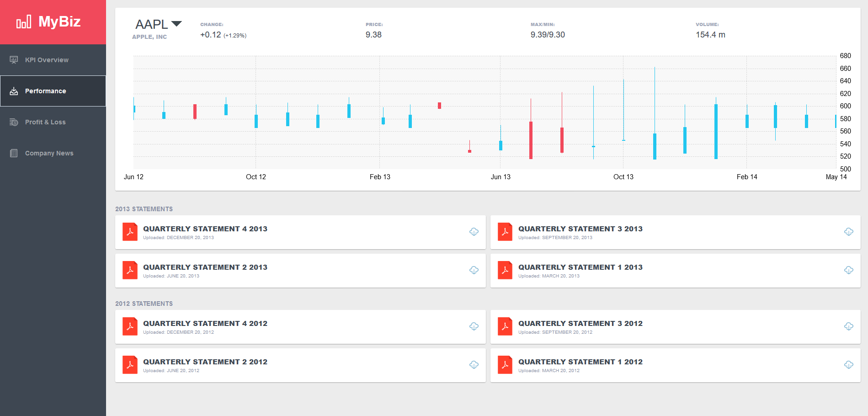The height and width of the screenshot is (416, 868).
Task: Click the small red candlestick before Jun 13
Action: [x=469, y=151]
